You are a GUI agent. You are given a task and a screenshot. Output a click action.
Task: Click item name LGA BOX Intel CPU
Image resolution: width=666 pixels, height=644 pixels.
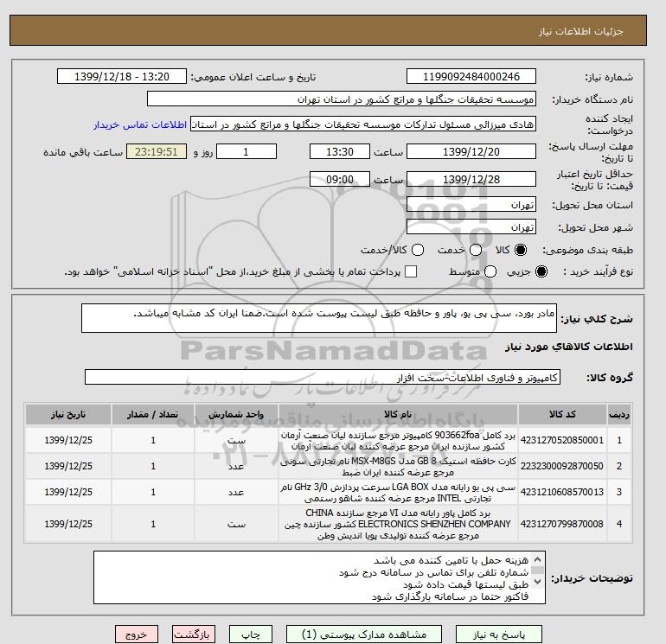pyautogui.click(x=398, y=493)
